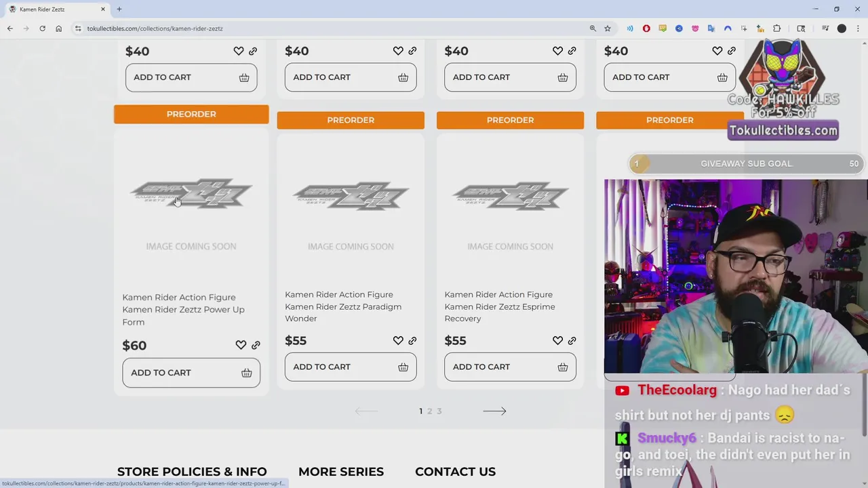Open the browser home page
Screen dimensions: 868x488
(x=59, y=28)
